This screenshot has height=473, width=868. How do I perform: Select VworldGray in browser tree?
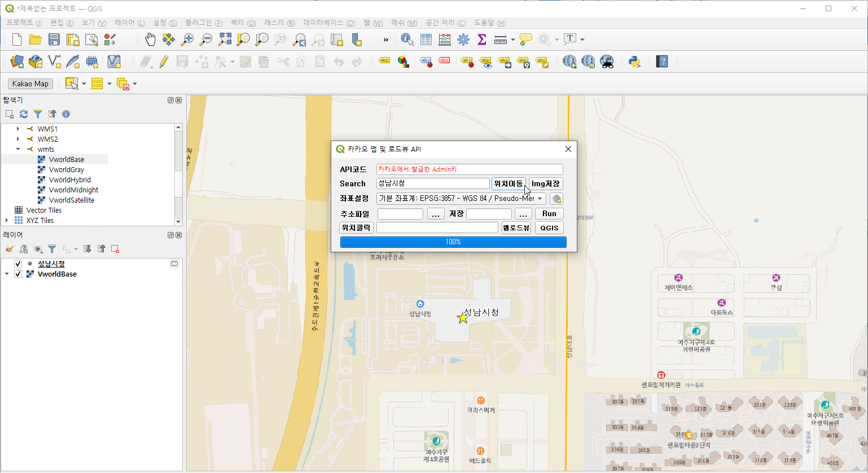[x=67, y=169]
